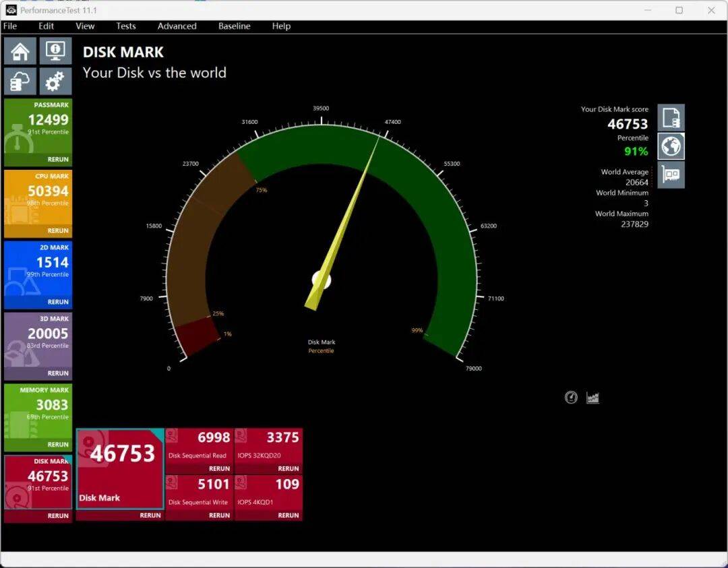
Task: Select the Disk Sequential Write 5101 tile
Action: click(x=199, y=493)
